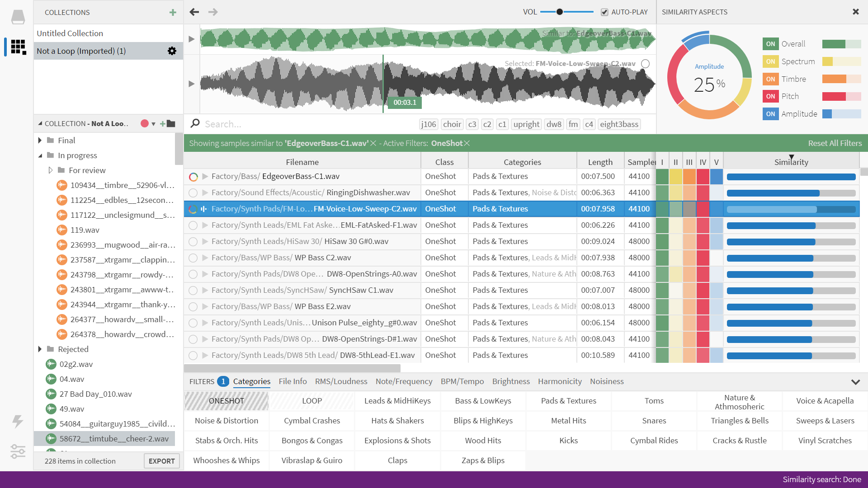Select the 'BPM/Tempo' filter tab
Screen dimensions: 868x488
(462, 381)
